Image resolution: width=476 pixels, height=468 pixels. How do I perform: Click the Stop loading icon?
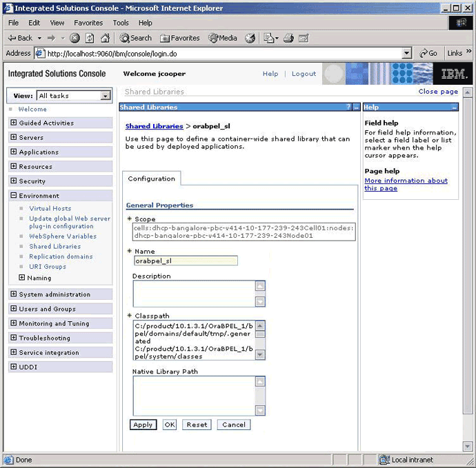pyautogui.click(x=75, y=38)
